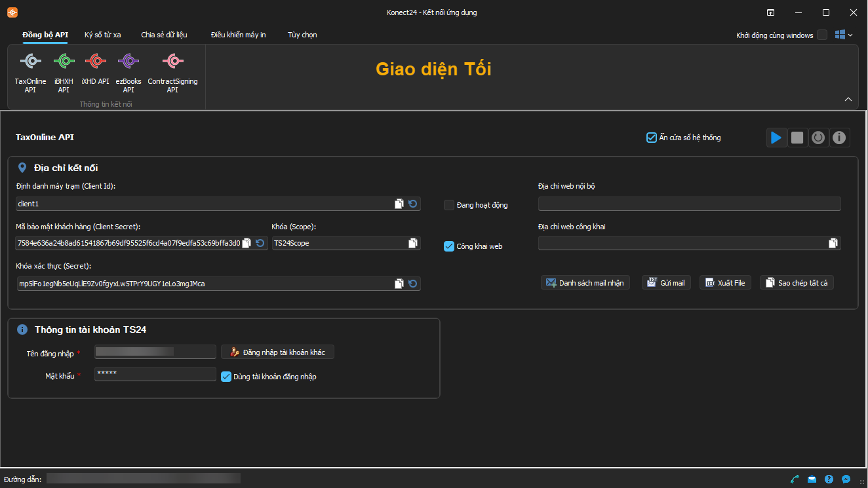This screenshot has width=868, height=488.
Task: Click the Địa chỉ web nội bộ field
Action: (690, 204)
